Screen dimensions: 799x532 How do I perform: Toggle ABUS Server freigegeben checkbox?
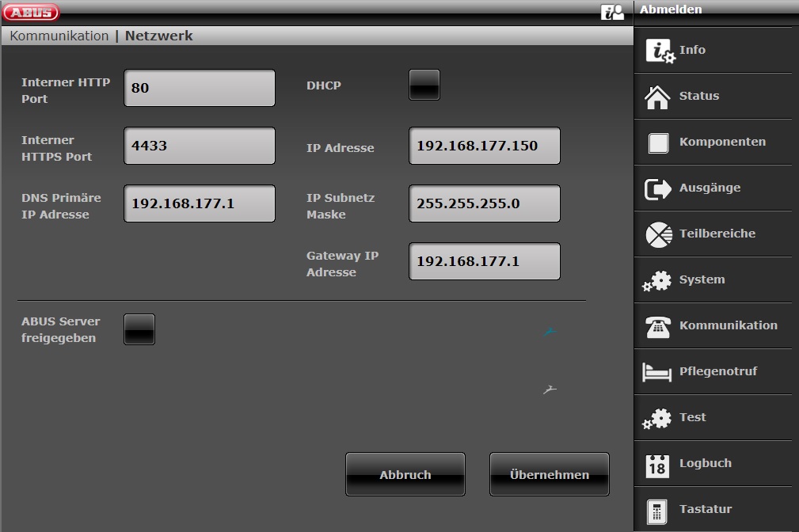pos(139,329)
